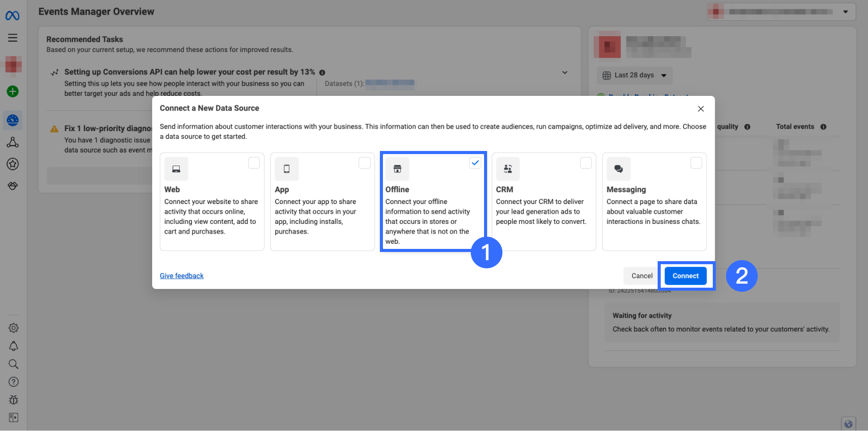Click the info icon next to Total events
This screenshot has width=868, height=431.
click(824, 127)
